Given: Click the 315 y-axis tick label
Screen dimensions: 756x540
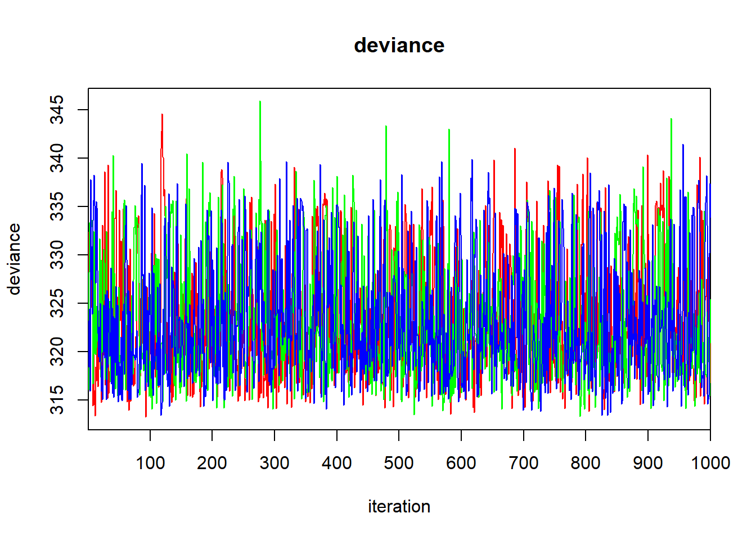Looking at the screenshot, I should (x=57, y=400).
